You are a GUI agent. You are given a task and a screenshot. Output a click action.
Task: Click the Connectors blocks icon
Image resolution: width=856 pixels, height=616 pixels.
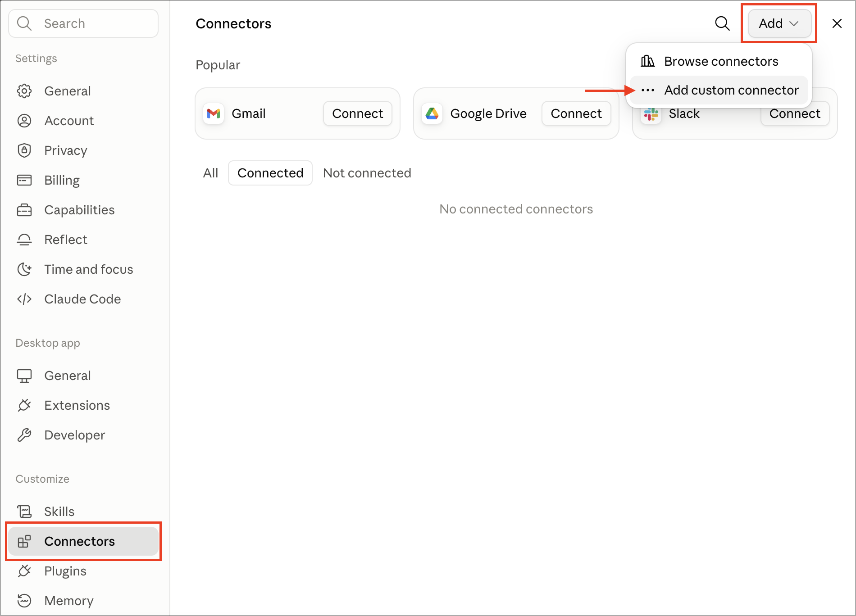point(24,541)
